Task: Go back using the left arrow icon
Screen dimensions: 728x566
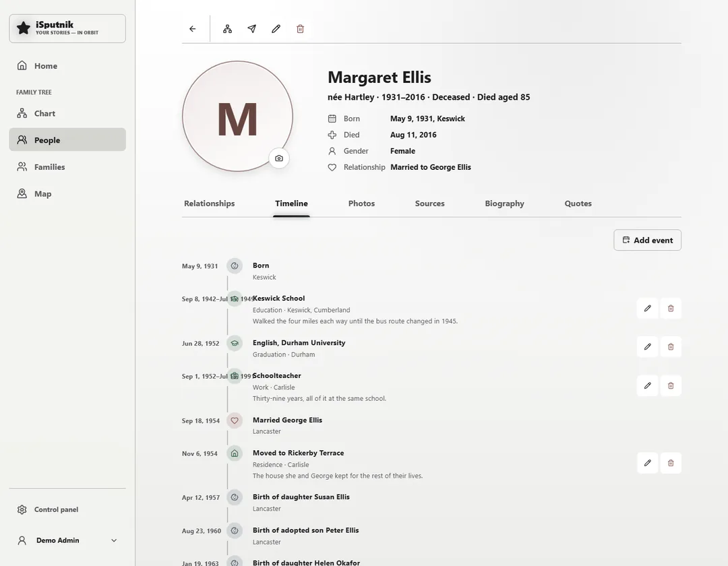Action: [193, 29]
